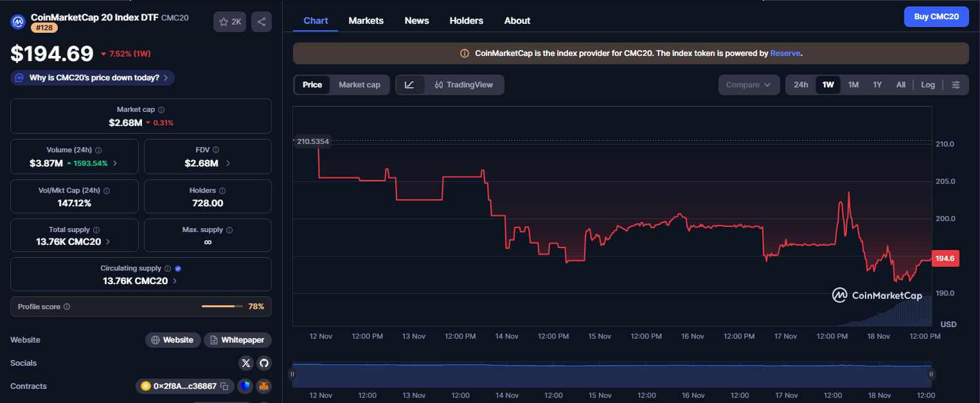Click the Max. supply info icon
The width and height of the screenshot is (980, 403).
click(229, 230)
